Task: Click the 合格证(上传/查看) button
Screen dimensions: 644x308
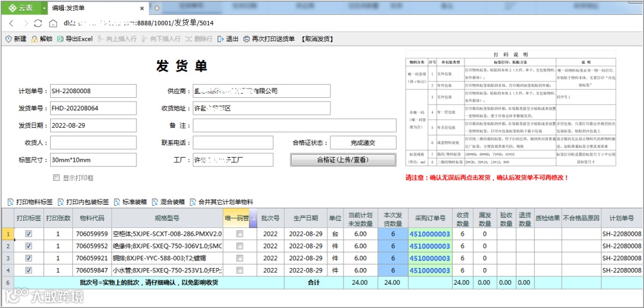Action: click(x=343, y=160)
